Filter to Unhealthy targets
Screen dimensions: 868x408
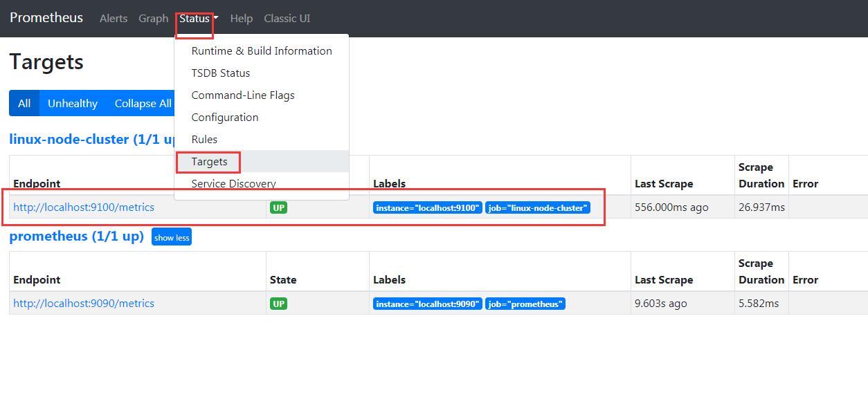(73, 103)
